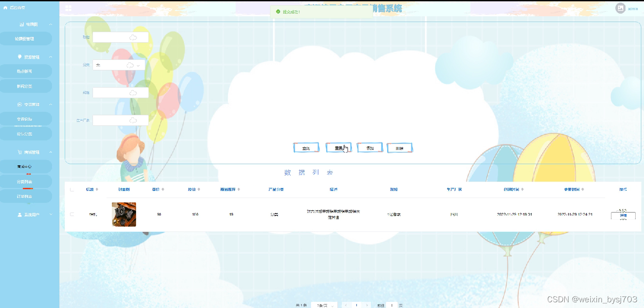Open the admin avatar icon
Screen dimensions: 644x308
(x=620, y=8)
